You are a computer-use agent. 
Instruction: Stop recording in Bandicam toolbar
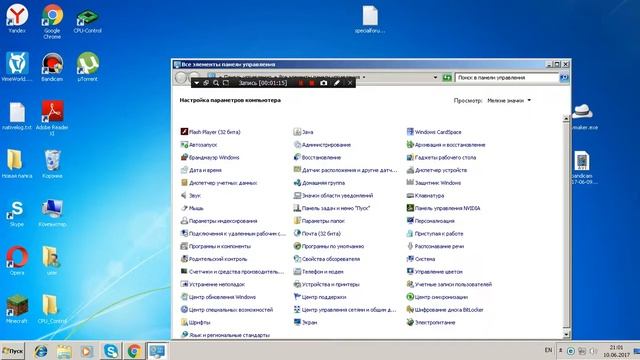[312, 83]
